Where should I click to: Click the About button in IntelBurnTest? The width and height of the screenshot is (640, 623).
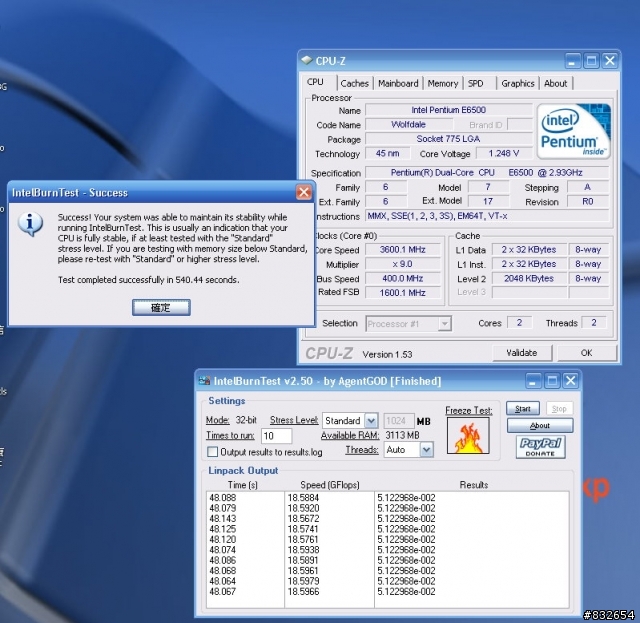tap(540, 425)
